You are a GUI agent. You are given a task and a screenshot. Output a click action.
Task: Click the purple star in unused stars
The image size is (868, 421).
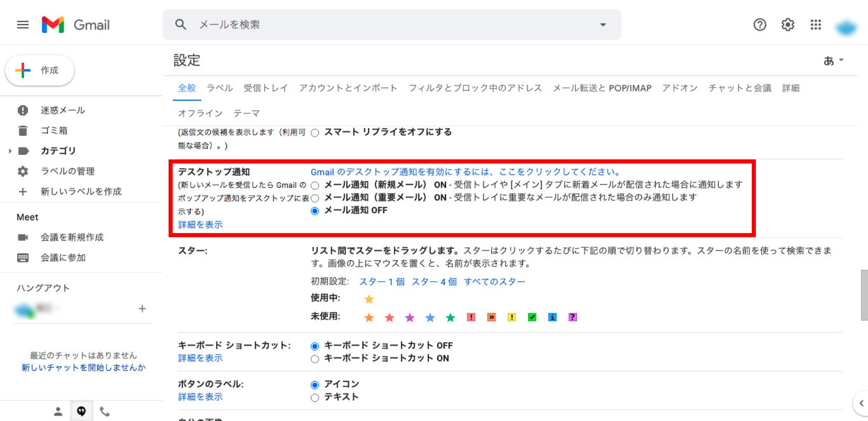pos(410,318)
